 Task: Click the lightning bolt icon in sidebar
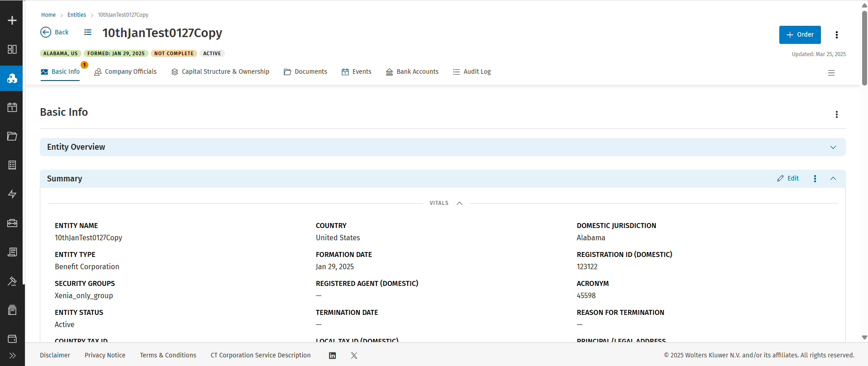click(x=12, y=194)
